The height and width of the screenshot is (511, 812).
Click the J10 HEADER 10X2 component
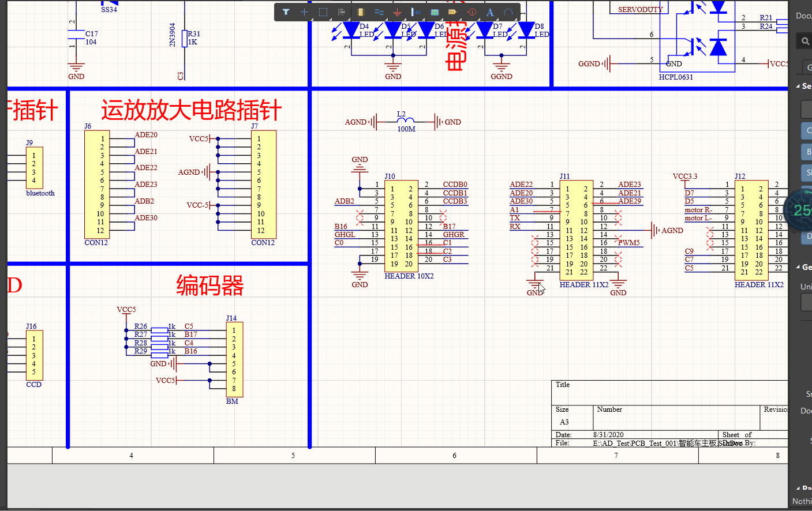tap(401, 224)
